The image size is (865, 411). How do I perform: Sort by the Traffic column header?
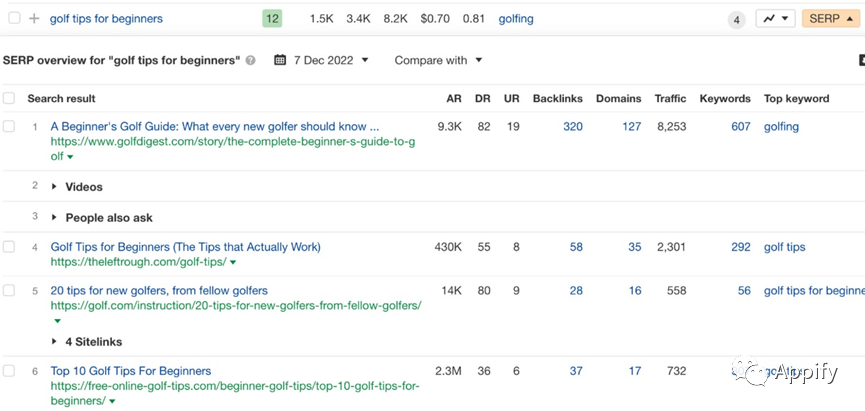(670, 99)
